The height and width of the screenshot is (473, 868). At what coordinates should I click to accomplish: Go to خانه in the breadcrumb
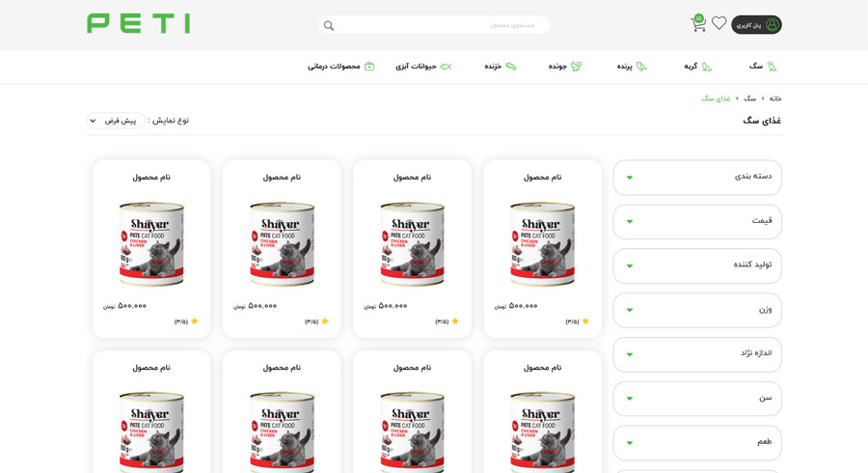(775, 98)
